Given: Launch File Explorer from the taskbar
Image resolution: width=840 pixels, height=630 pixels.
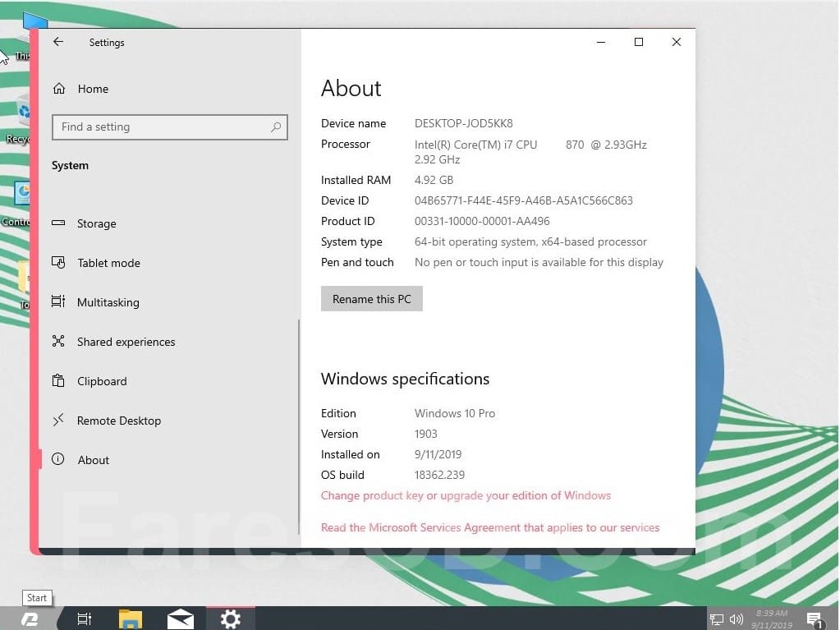Looking at the screenshot, I should (131, 619).
